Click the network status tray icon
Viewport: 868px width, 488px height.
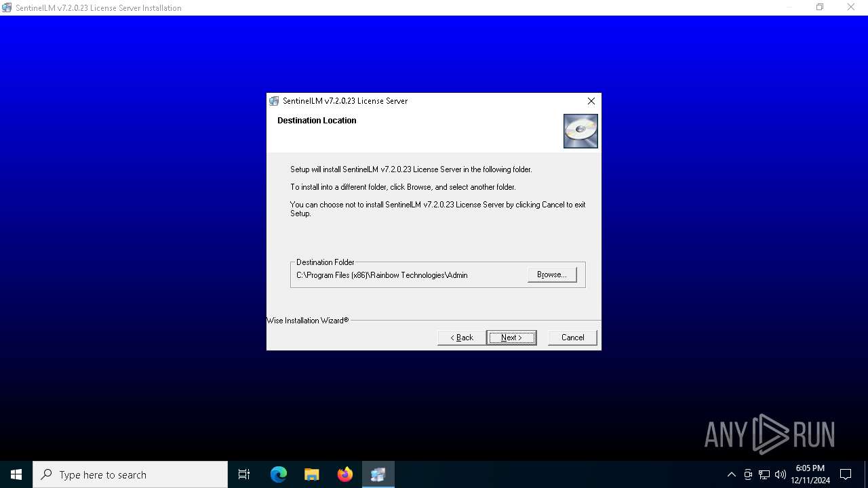[x=764, y=474]
